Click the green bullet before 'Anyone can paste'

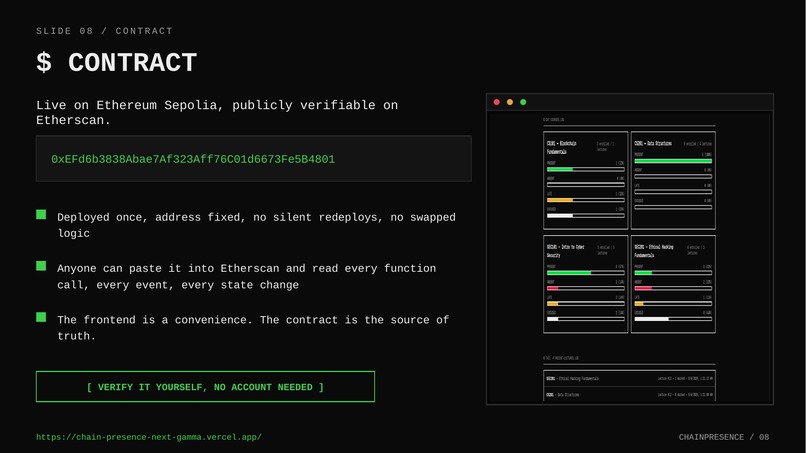click(41, 266)
